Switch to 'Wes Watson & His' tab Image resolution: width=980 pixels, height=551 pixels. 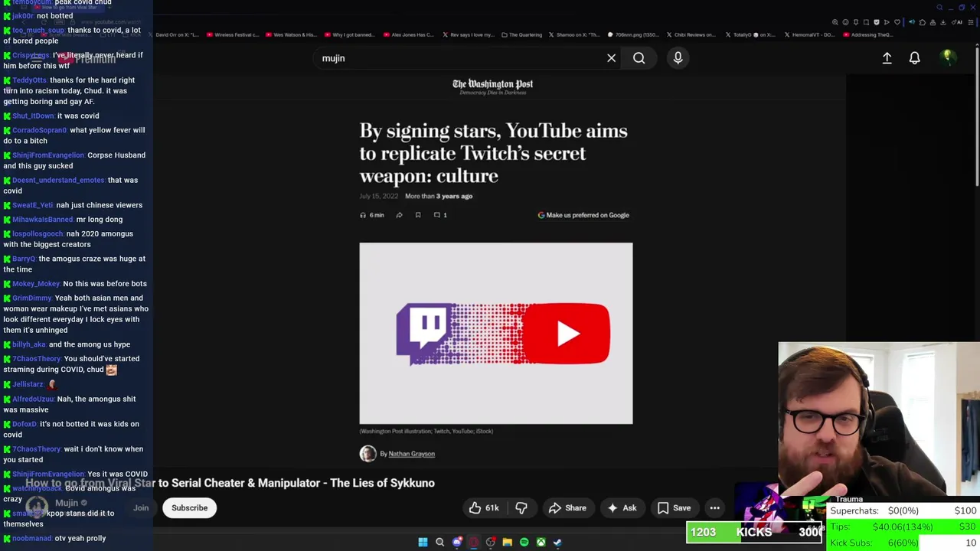290,34
